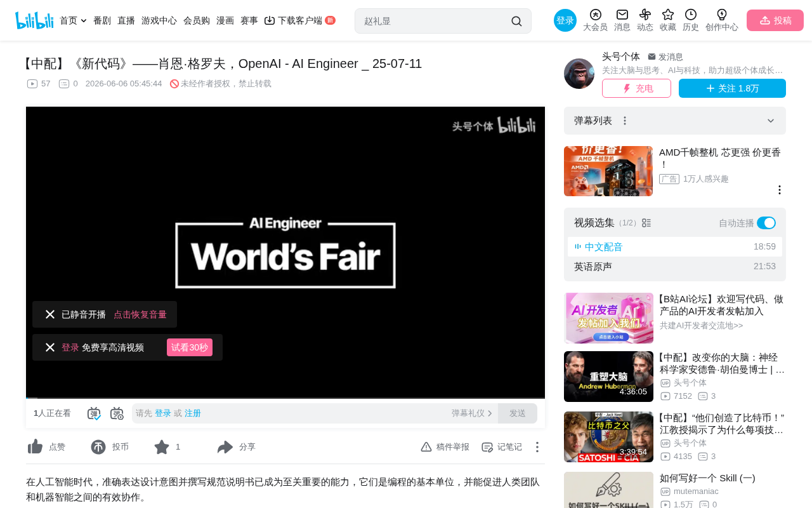Image resolution: width=812 pixels, height=508 pixels.
Task: Open the AMD千帧整机 ad thumbnail
Action: coord(608,171)
